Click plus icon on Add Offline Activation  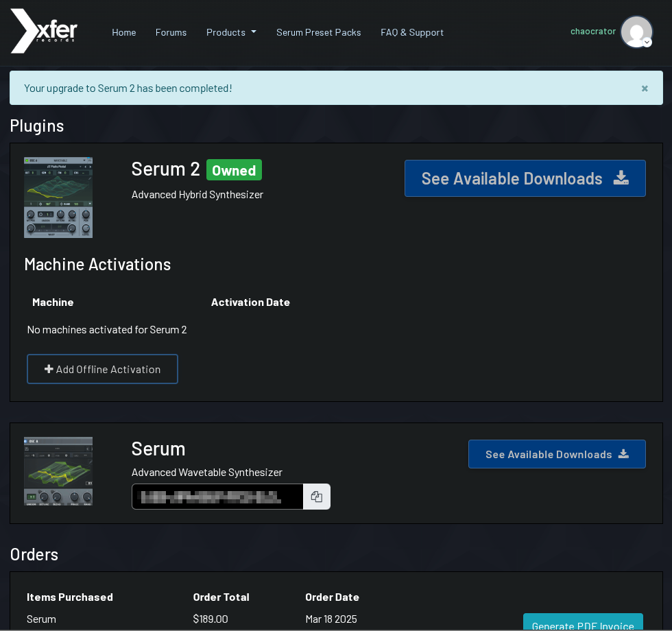(x=49, y=369)
